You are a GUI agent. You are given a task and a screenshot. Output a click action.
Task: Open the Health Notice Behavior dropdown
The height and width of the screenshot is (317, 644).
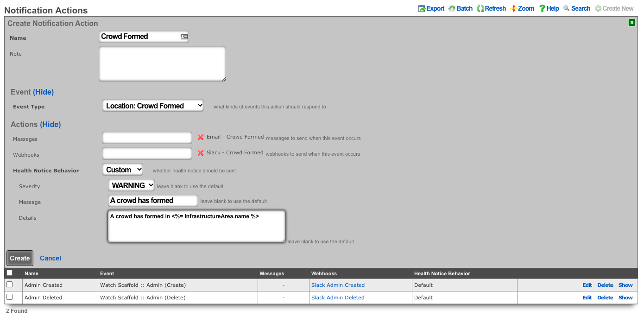coord(123,170)
